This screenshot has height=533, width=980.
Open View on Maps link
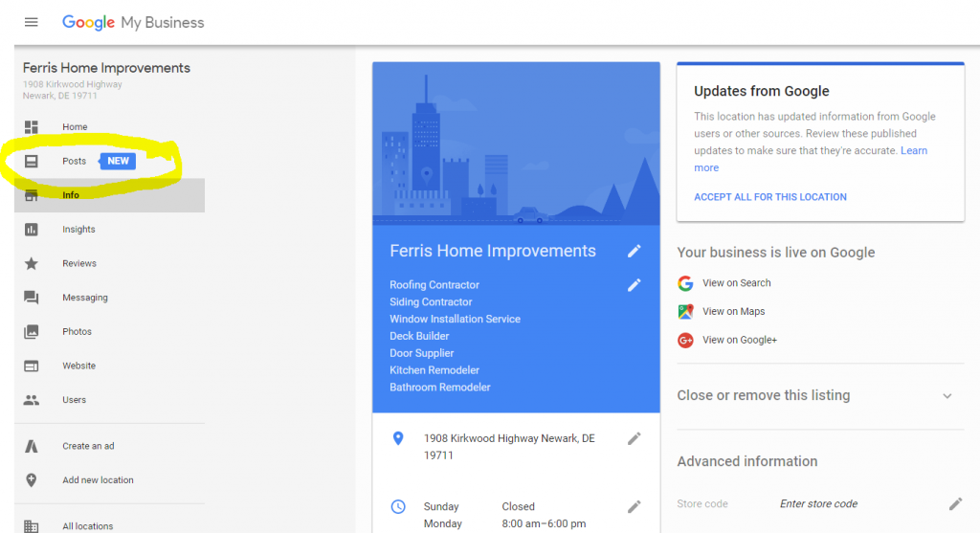(733, 311)
